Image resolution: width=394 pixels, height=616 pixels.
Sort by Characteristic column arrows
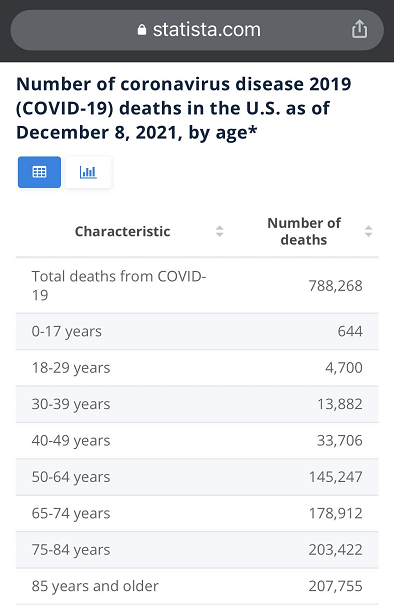click(220, 231)
